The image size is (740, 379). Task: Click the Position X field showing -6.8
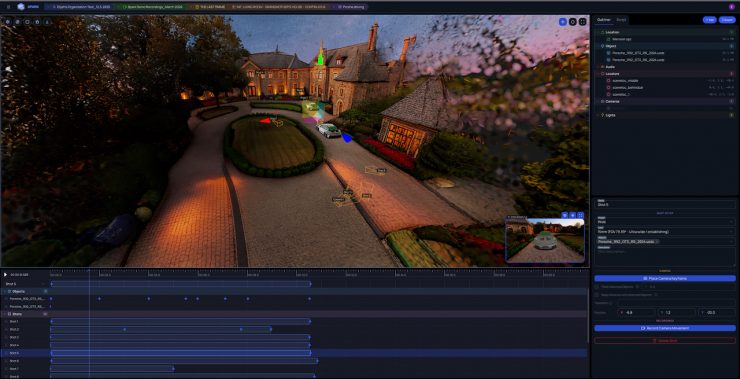tap(636, 312)
